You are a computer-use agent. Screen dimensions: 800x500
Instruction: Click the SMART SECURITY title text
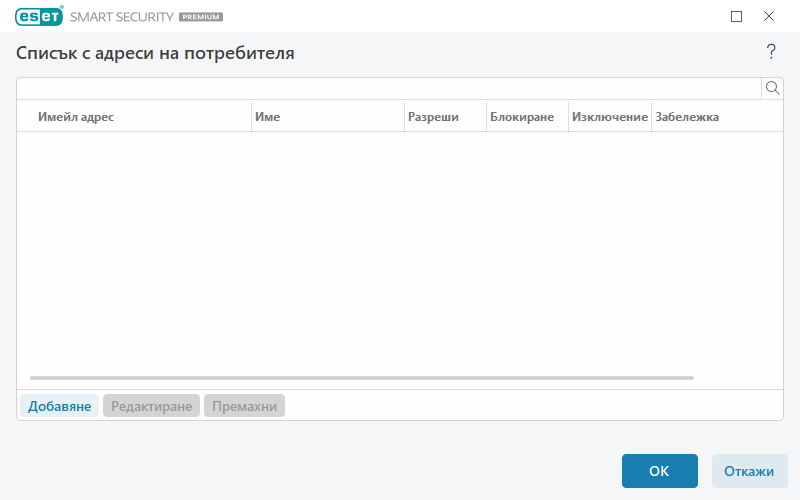(x=121, y=17)
